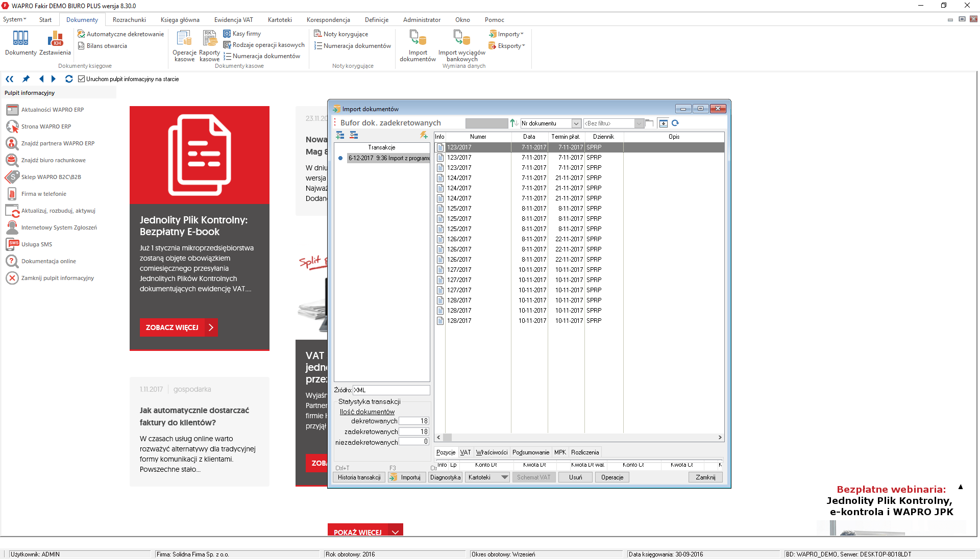
Task: Open Operacje kasowe icon
Action: click(184, 38)
